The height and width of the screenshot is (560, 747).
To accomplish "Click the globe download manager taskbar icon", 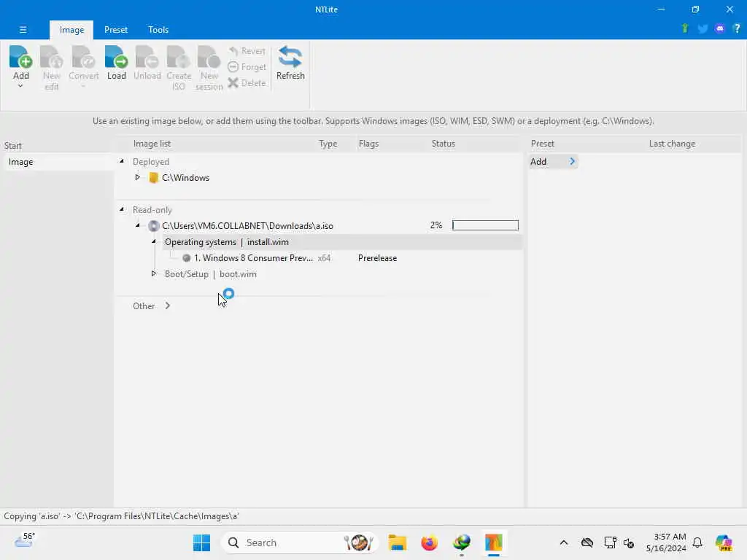I will coord(461,542).
